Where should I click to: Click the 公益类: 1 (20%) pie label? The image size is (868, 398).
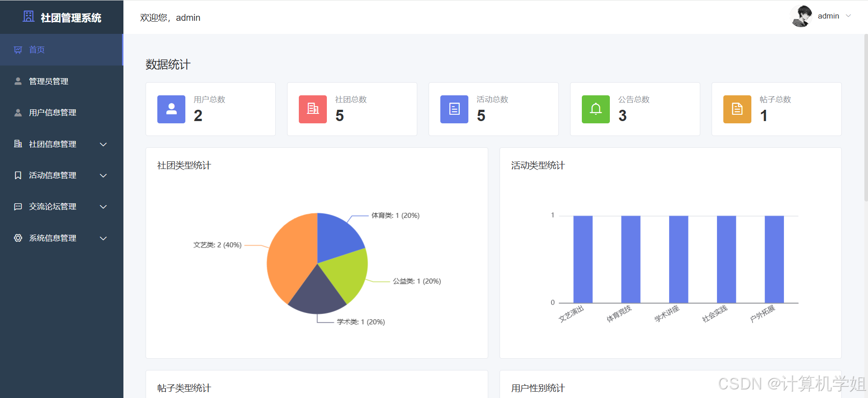tap(417, 281)
